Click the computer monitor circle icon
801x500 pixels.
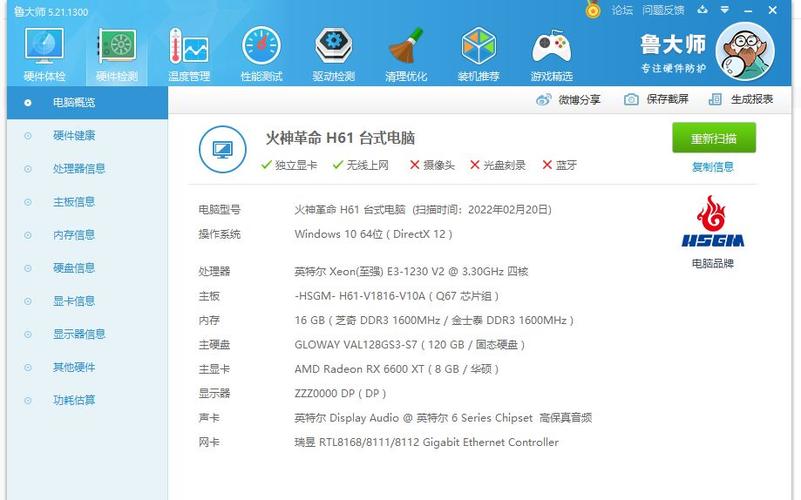(x=222, y=149)
